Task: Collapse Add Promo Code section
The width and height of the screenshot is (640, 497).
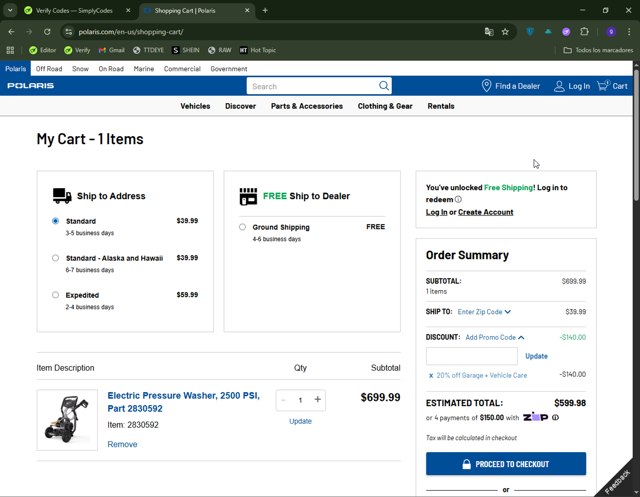Action: pyautogui.click(x=495, y=337)
